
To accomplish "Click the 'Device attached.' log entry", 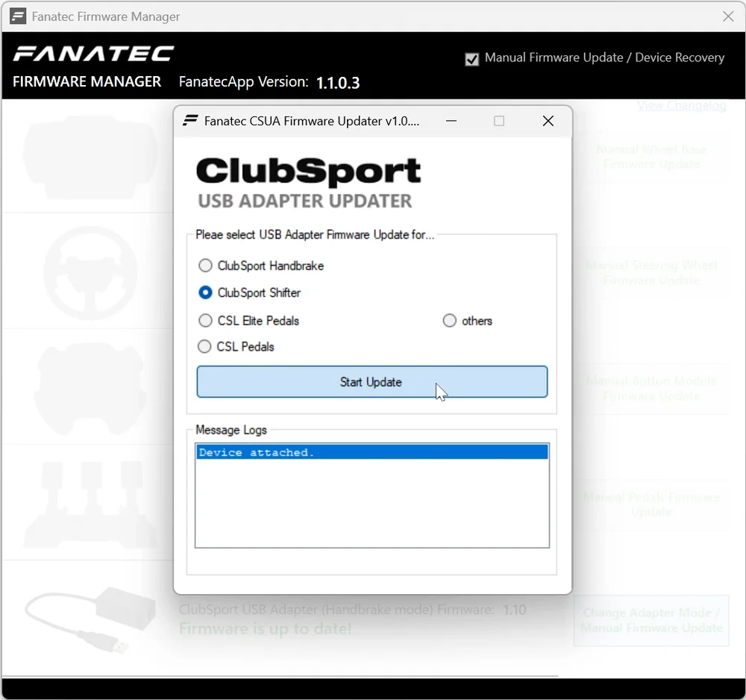I will pos(372,452).
